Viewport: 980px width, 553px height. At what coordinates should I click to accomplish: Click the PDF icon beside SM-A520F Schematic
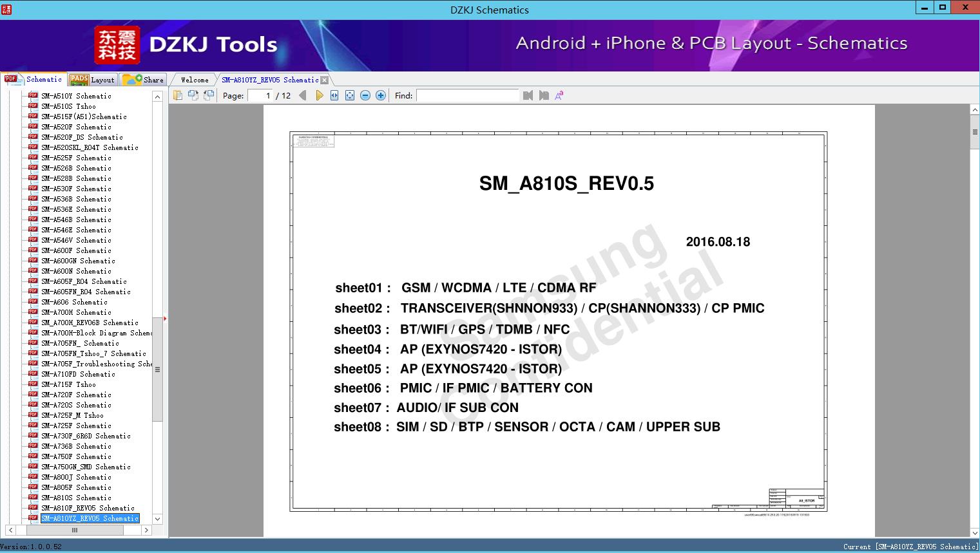tap(33, 127)
